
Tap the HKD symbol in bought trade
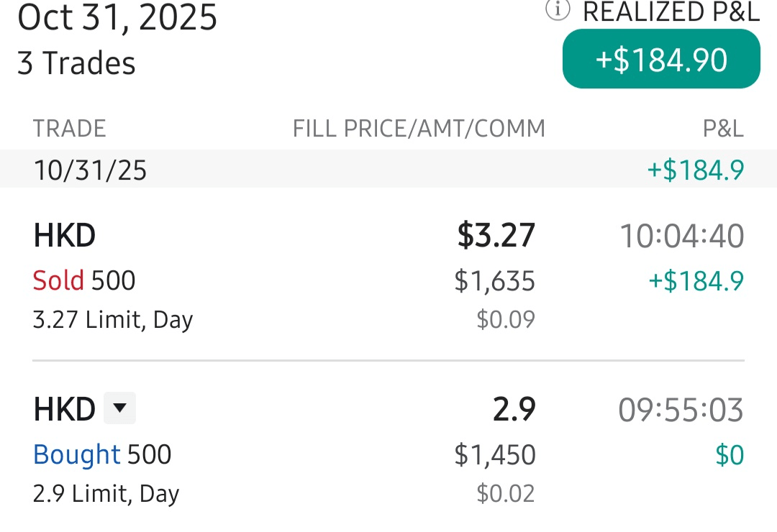65,410
